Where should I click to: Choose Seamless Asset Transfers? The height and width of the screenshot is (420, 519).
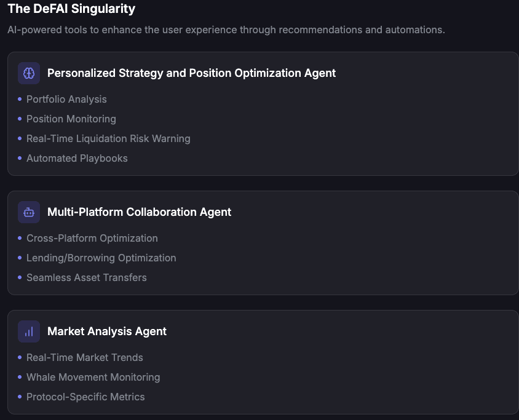point(87,277)
